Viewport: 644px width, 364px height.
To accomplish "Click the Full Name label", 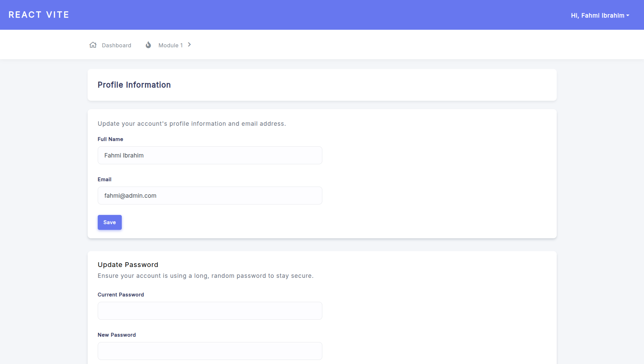I will [110, 139].
